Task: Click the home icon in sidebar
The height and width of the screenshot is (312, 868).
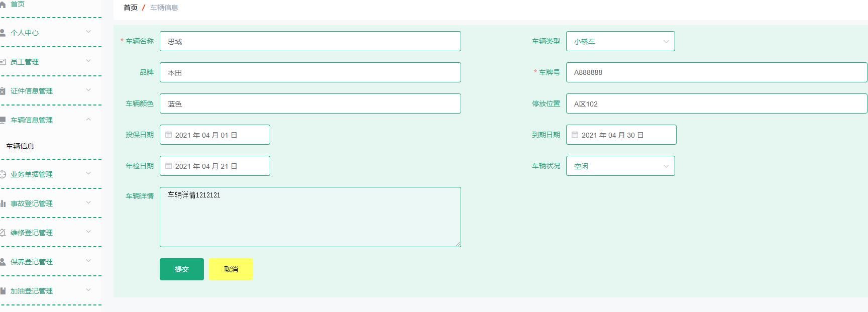Action: [x=3, y=5]
